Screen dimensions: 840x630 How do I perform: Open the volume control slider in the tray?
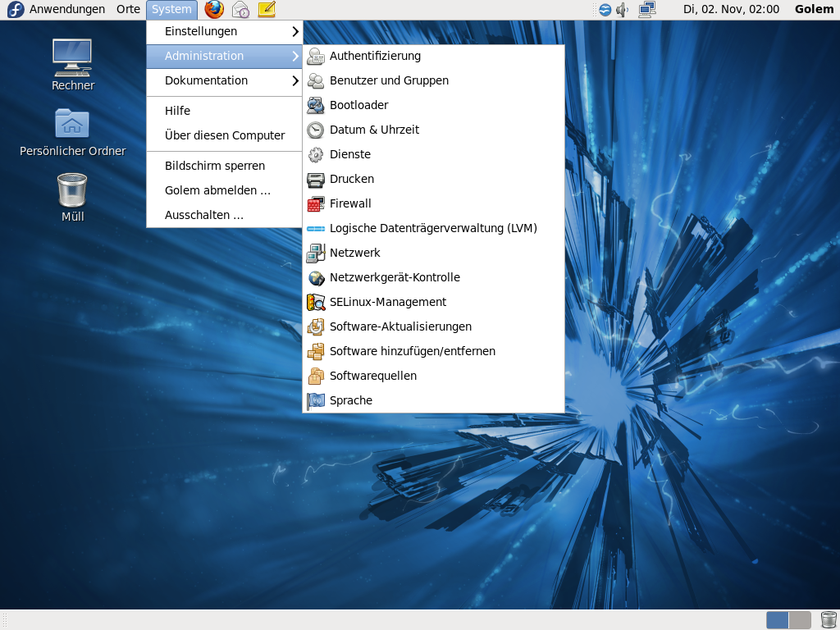point(622,10)
